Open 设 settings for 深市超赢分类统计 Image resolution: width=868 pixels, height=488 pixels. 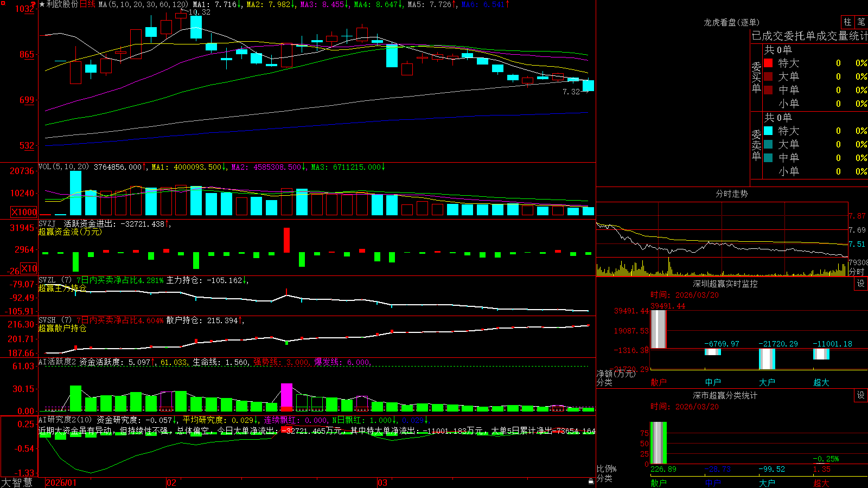(x=861, y=395)
